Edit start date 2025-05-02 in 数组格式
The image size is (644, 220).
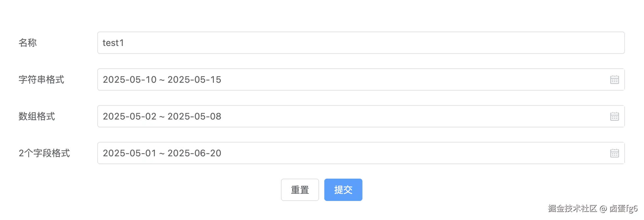(x=129, y=116)
